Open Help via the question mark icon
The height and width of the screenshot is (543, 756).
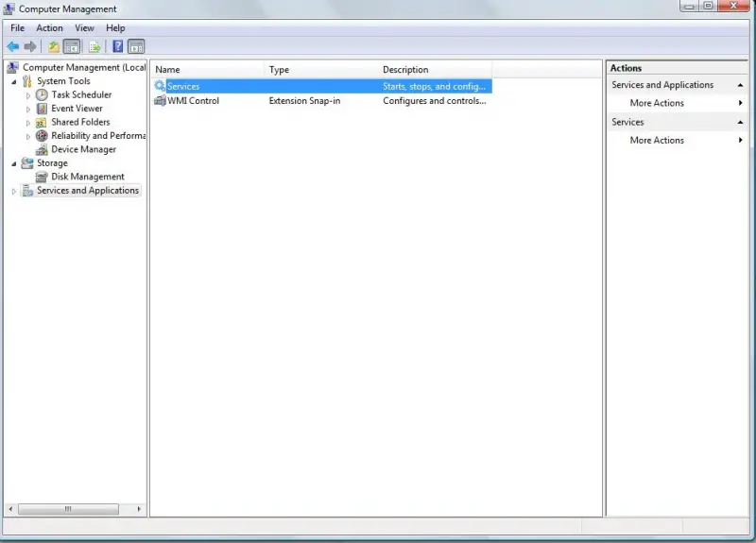[117, 46]
